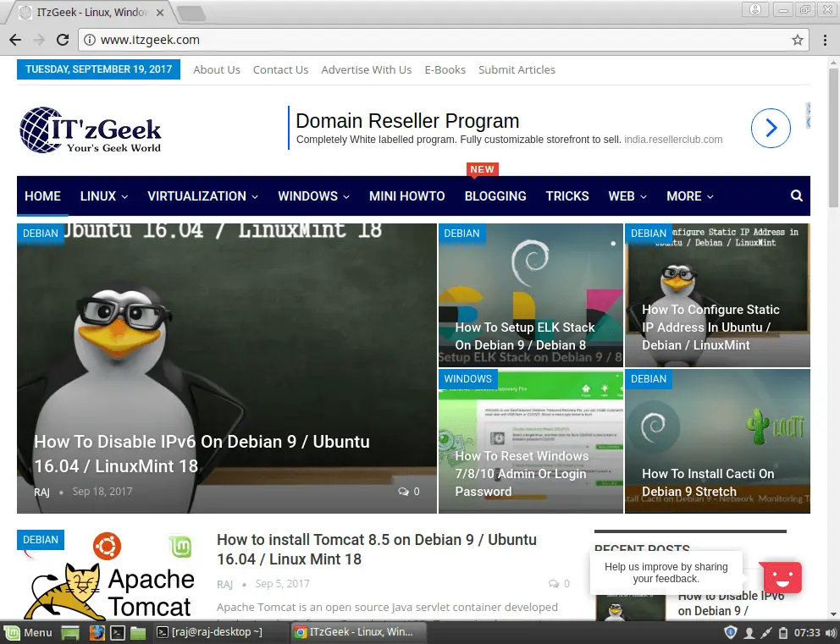This screenshot has height=644, width=840.
Task: Click comment count on featured IPv6 article
Action: 409,492
